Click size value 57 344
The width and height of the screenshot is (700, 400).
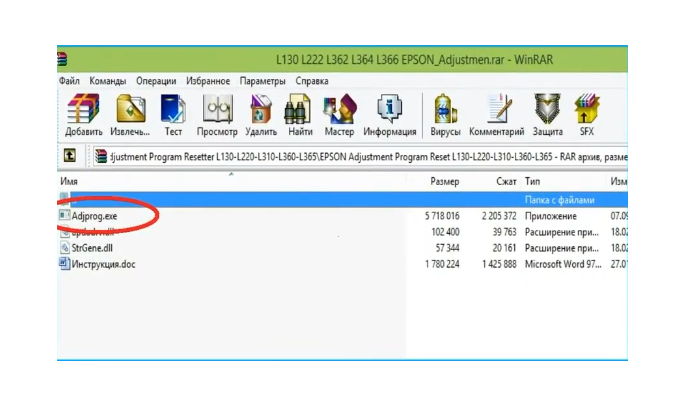click(x=447, y=248)
